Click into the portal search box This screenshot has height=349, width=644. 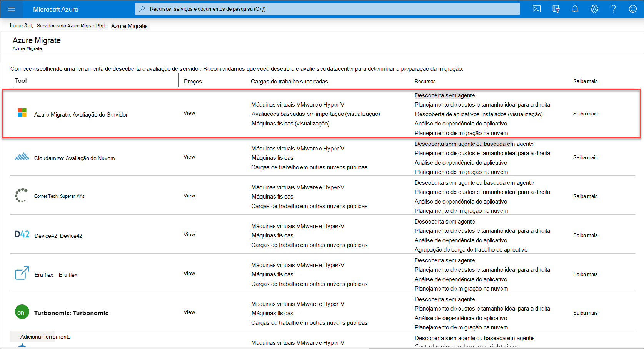tap(327, 9)
